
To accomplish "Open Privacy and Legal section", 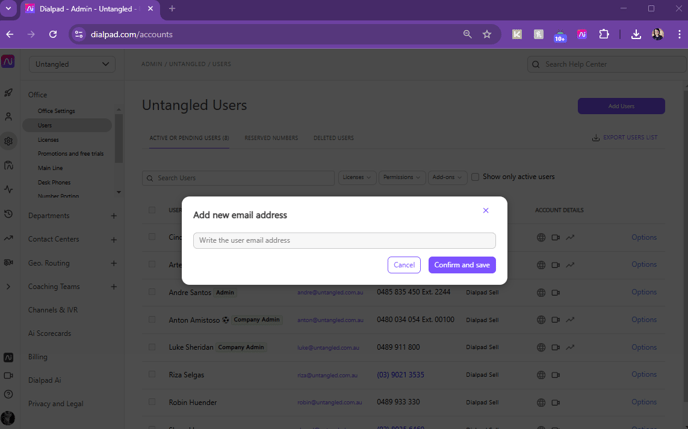I will tap(56, 404).
